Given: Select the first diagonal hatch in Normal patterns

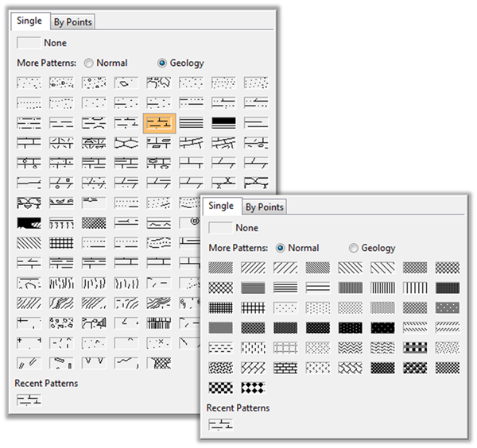Looking at the screenshot, I should pos(220,268).
